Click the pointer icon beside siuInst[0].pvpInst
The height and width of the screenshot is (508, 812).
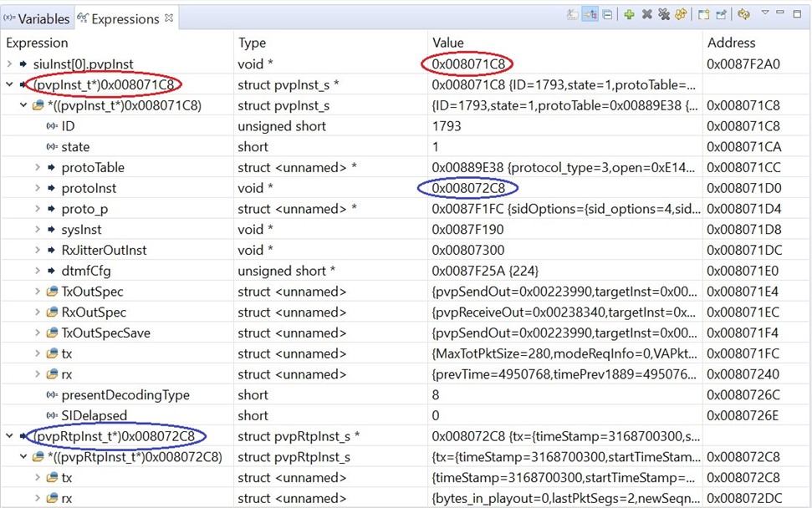23,64
